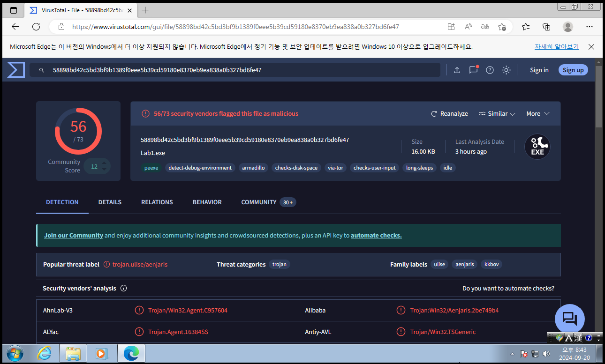
Task: Click the browser Back arrow
Action: (x=15, y=27)
